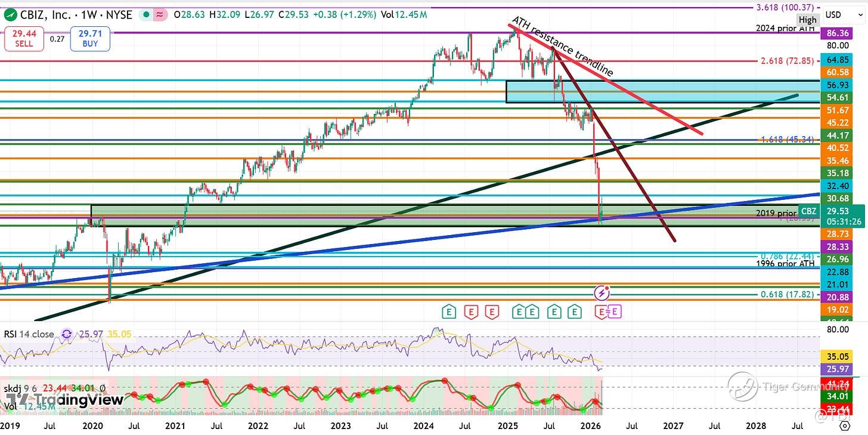Click the 2022 label on time axis
Image resolution: width=868 pixels, height=435 pixels.
click(258, 426)
